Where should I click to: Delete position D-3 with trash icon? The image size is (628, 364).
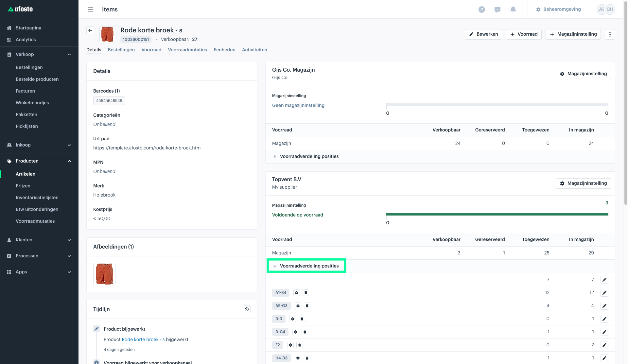302,319
